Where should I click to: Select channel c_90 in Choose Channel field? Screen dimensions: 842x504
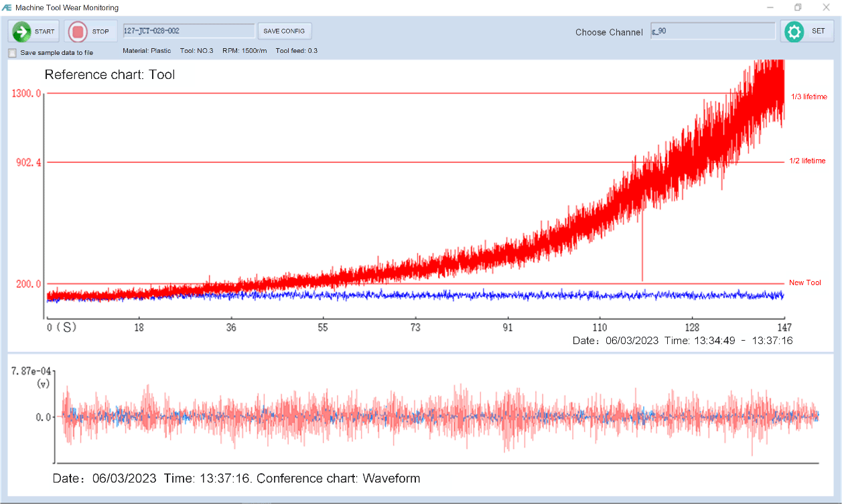[713, 31]
